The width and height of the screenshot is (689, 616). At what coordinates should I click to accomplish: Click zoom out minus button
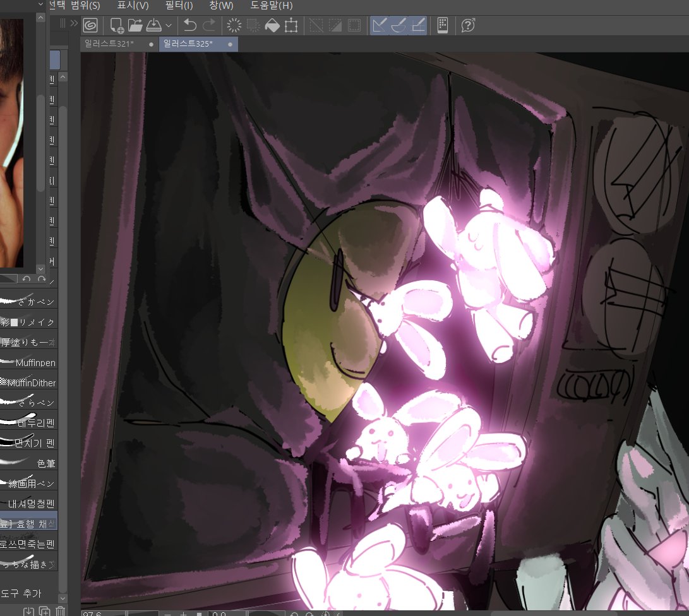click(167, 614)
